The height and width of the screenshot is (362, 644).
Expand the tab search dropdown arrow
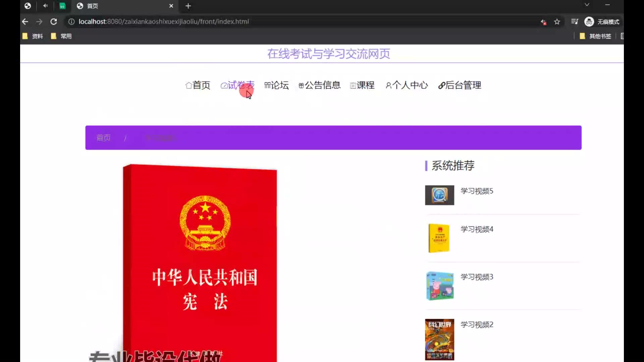pyautogui.click(x=587, y=5)
